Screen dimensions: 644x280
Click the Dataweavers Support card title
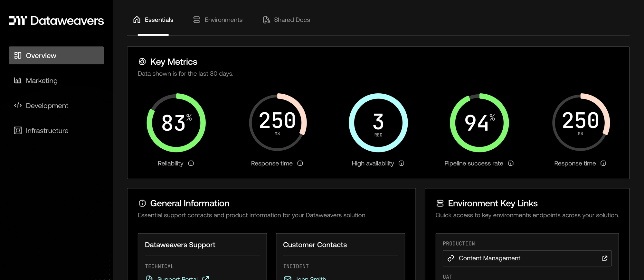click(180, 245)
